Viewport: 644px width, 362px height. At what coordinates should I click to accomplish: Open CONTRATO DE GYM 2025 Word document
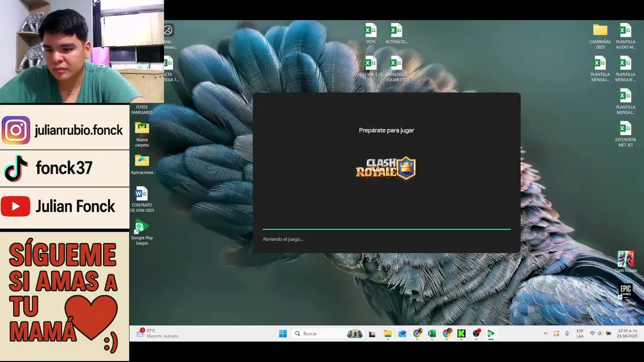coord(142,200)
